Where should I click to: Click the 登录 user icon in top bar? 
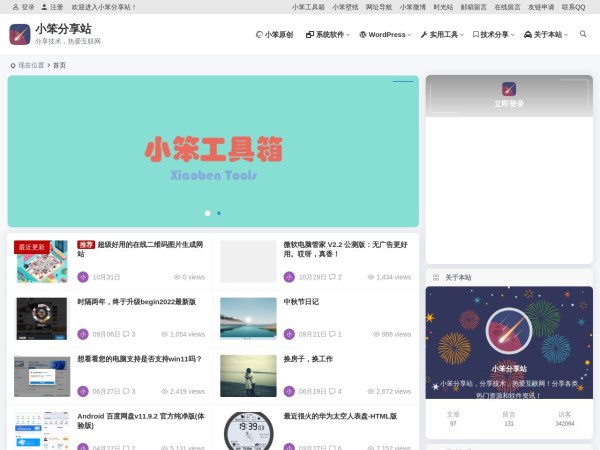(x=15, y=7)
